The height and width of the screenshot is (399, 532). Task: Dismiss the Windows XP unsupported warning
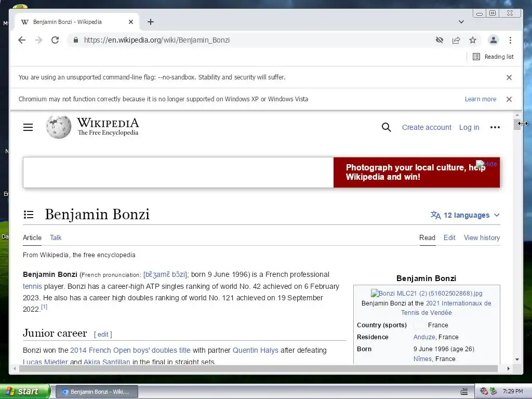coord(509,99)
